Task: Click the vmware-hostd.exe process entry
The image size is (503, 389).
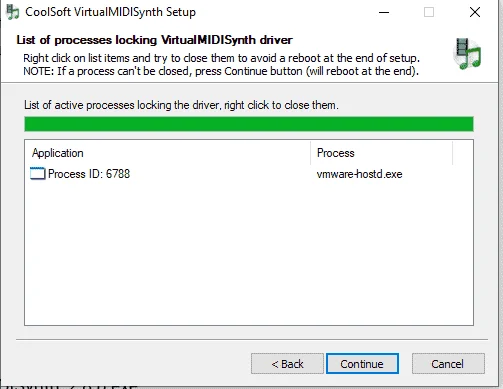Action: point(359,174)
